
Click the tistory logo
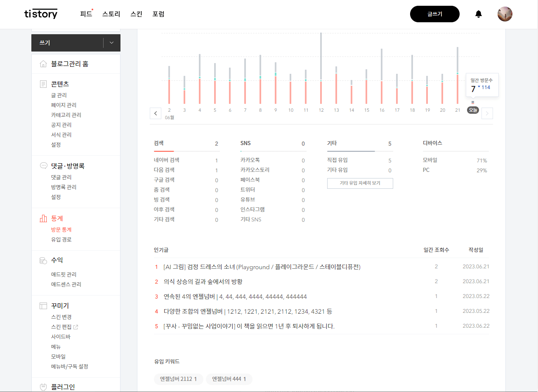coord(40,14)
